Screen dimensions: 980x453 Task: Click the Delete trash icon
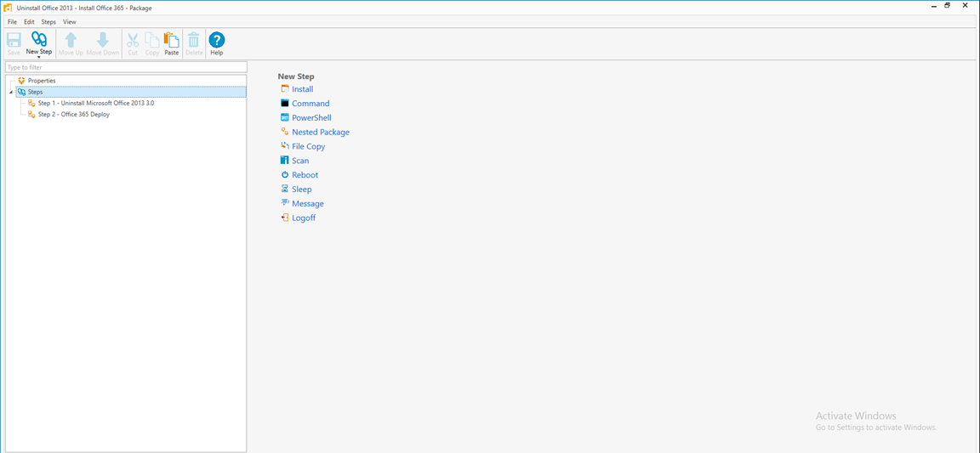(194, 40)
